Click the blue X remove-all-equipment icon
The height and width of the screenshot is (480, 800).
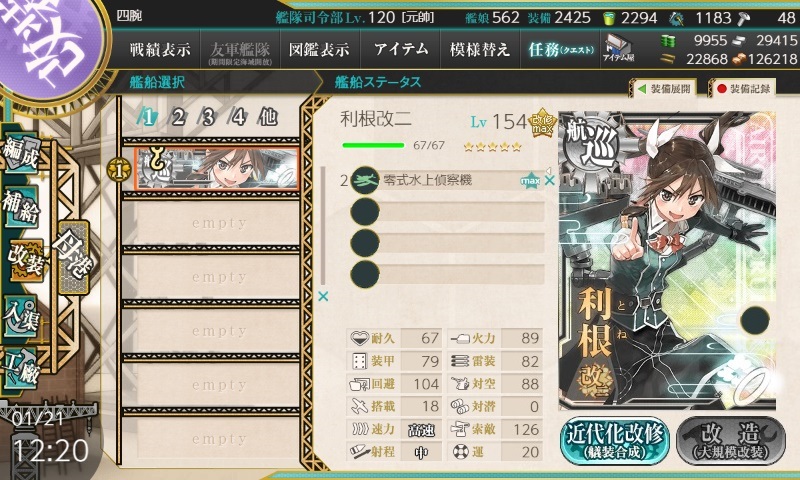click(x=323, y=296)
